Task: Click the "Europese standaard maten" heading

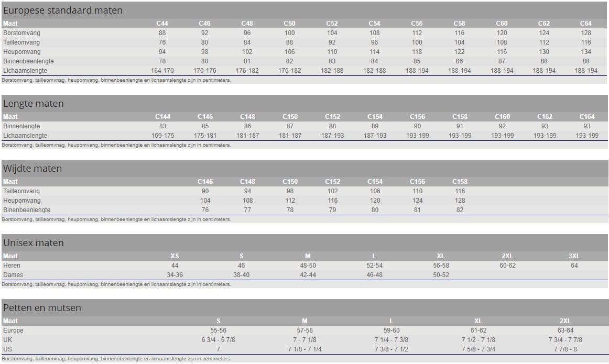Action: click(x=63, y=10)
